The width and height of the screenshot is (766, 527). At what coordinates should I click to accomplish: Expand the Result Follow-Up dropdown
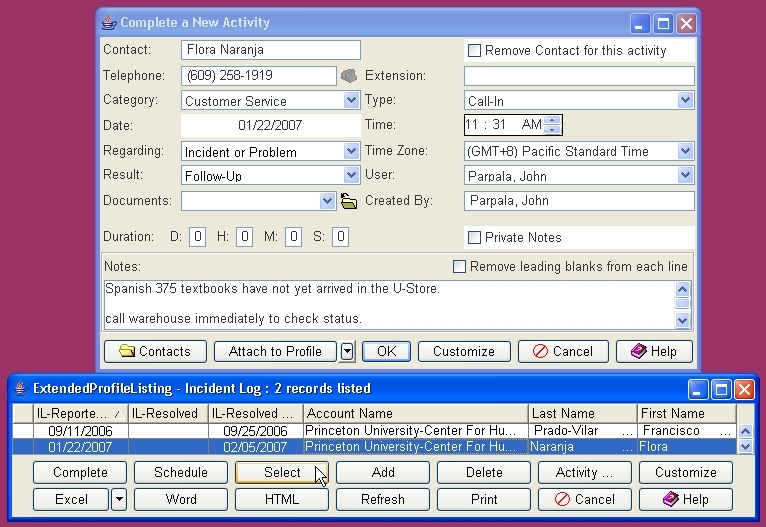click(351, 175)
